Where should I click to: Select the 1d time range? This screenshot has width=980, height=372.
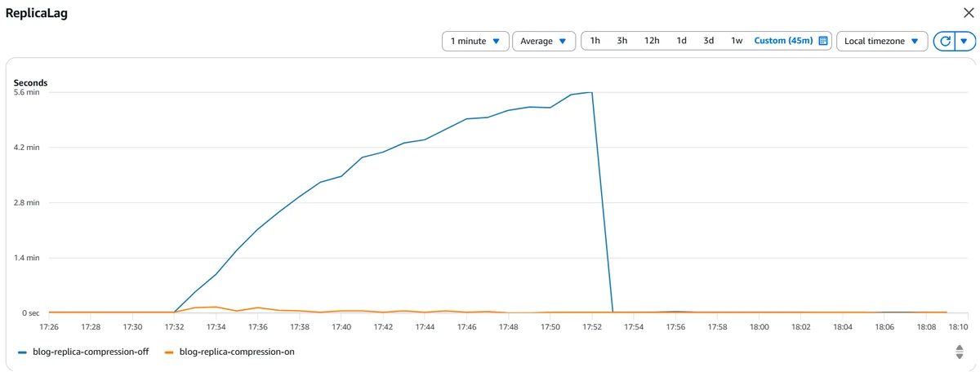[x=681, y=41]
